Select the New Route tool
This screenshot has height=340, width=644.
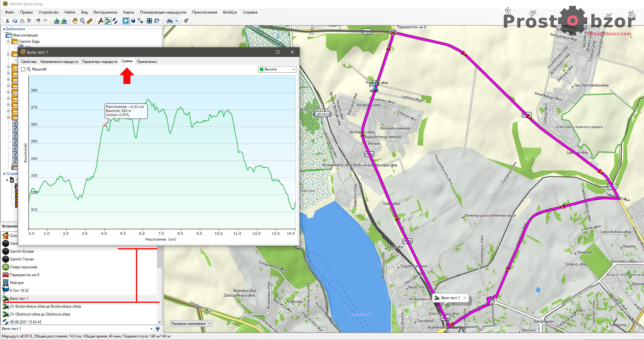tap(108, 21)
